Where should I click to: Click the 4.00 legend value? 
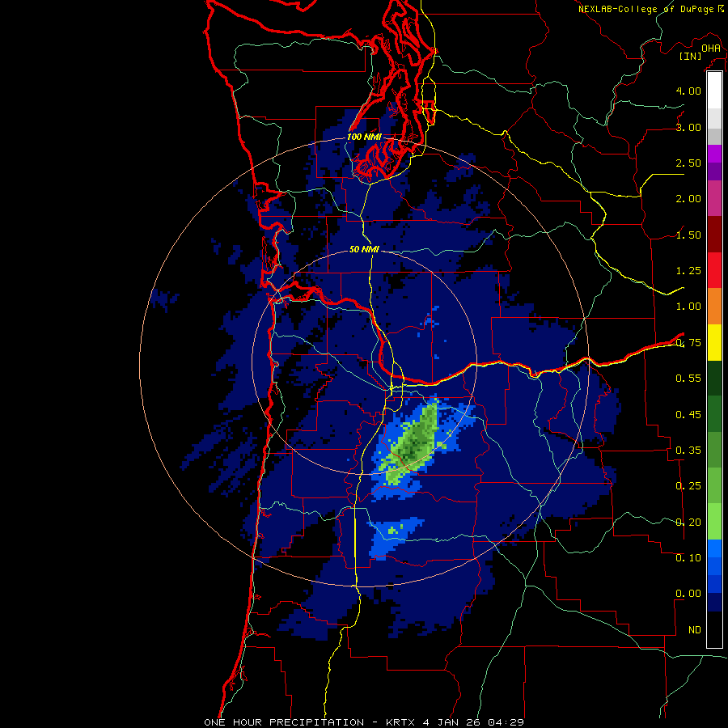click(688, 91)
